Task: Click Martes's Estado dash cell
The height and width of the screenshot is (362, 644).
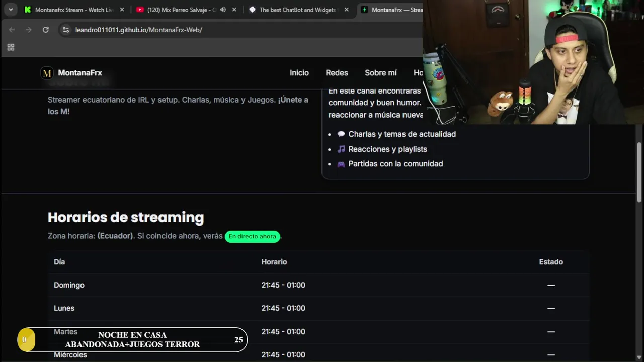Action: point(551,332)
